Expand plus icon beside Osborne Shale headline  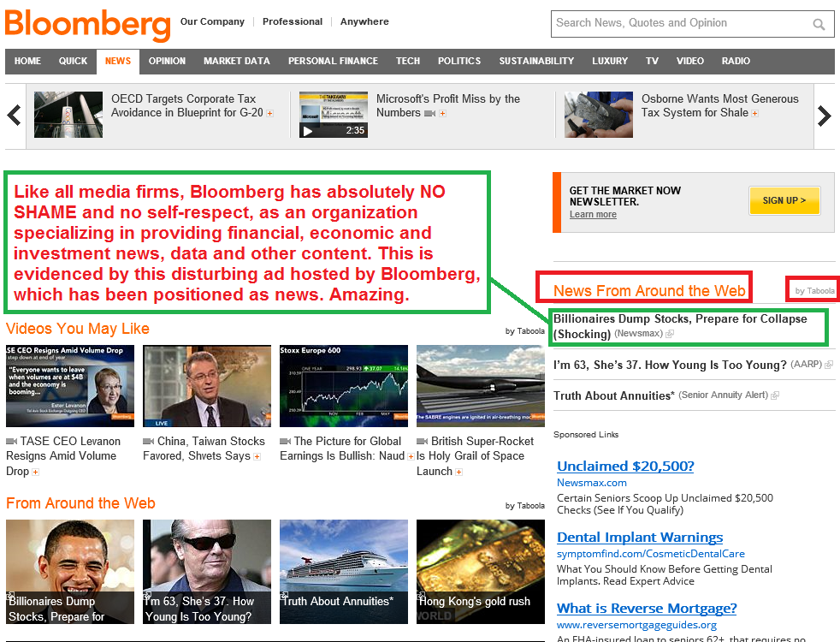pyautogui.click(x=754, y=114)
